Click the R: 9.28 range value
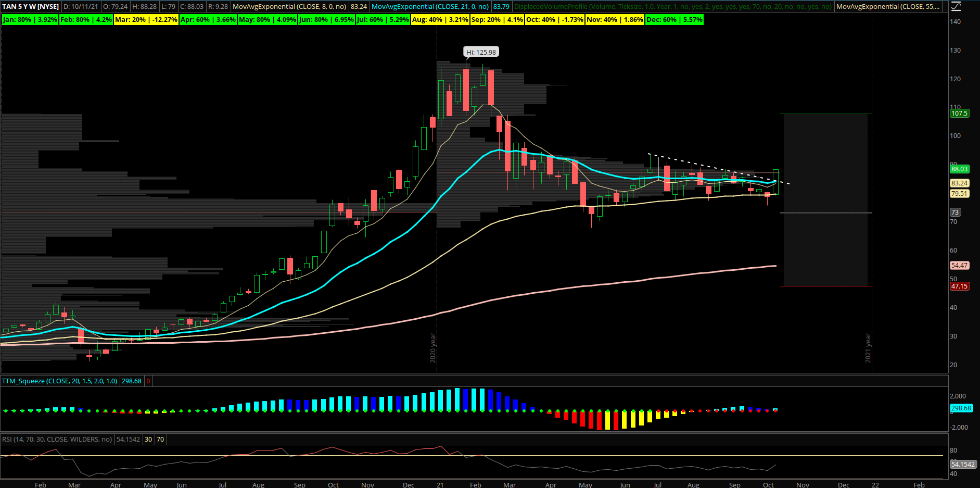Viewport: 980px width, 488px height. pyautogui.click(x=218, y=7)
